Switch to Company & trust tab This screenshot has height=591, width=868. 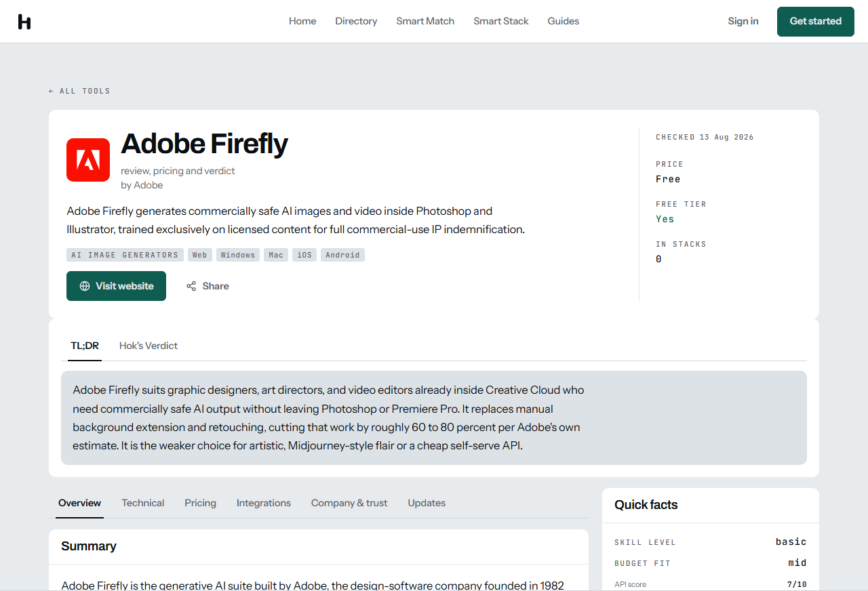tap(349, 503)
